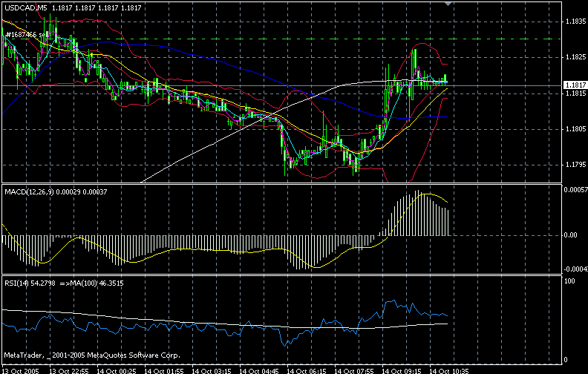Click the highlighted current price tag 1.1817
588x374 pixels.
(x=575, y=85)
